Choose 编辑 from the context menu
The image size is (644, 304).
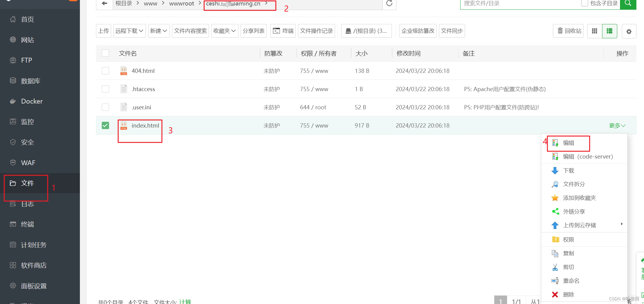[584, 143]
